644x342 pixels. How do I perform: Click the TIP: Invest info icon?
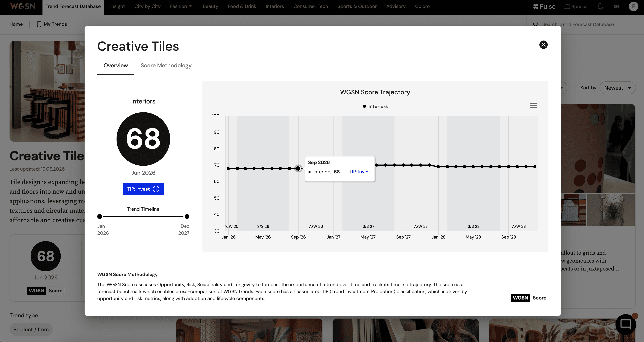pos(156,189)
